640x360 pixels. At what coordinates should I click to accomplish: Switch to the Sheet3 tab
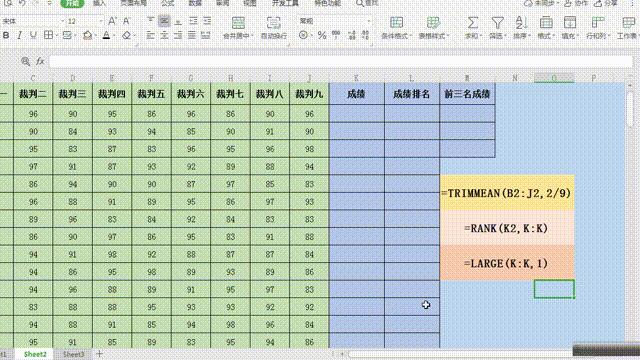[x=73, y=354]
